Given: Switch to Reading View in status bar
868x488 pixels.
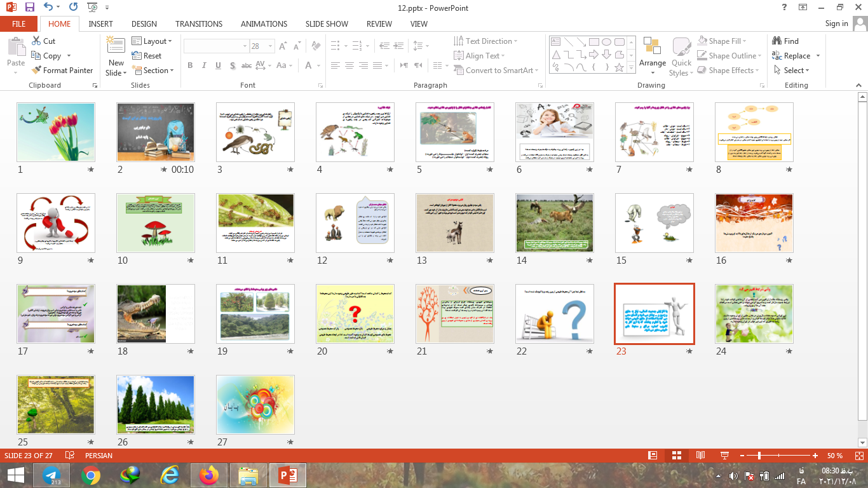Looking at the screenshot, I should 700,456.
